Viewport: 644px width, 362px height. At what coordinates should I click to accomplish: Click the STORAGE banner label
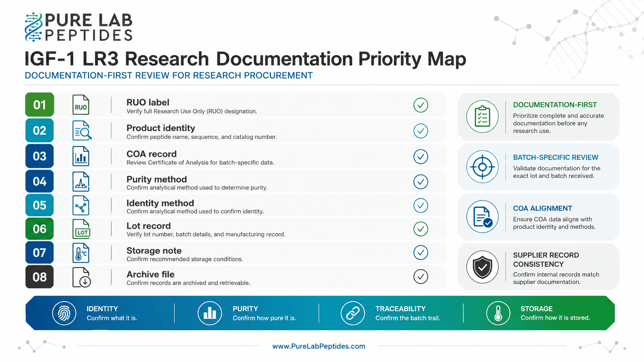[x=537, y=309]
